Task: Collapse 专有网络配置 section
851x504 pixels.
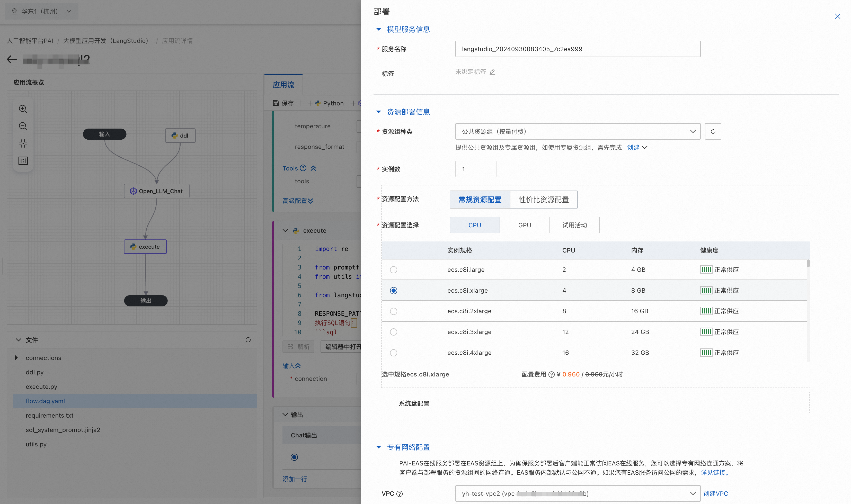Action: tap(378, 447)
